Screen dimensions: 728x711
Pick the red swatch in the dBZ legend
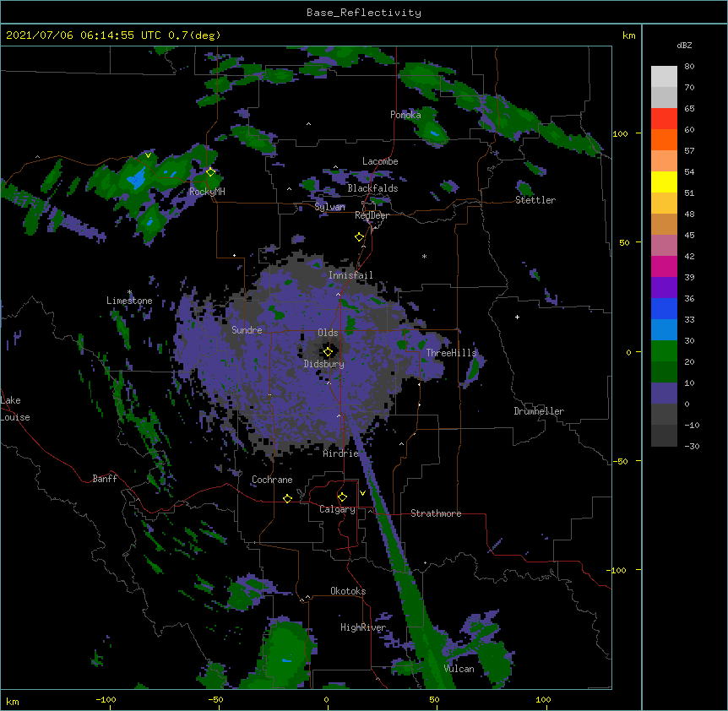pos(664,119)
